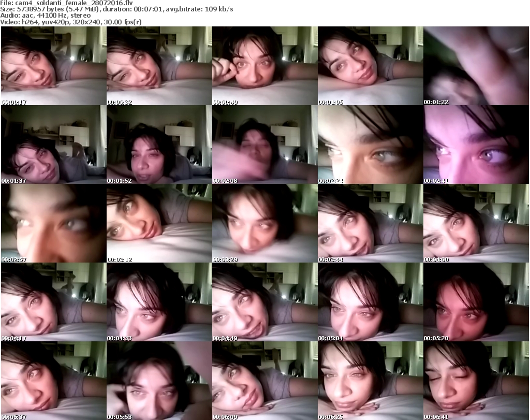The height and width of the screenshot is (420, 530).
Task: Select the thumbnail stamped 00:02:57
Action: click(54, 224)
